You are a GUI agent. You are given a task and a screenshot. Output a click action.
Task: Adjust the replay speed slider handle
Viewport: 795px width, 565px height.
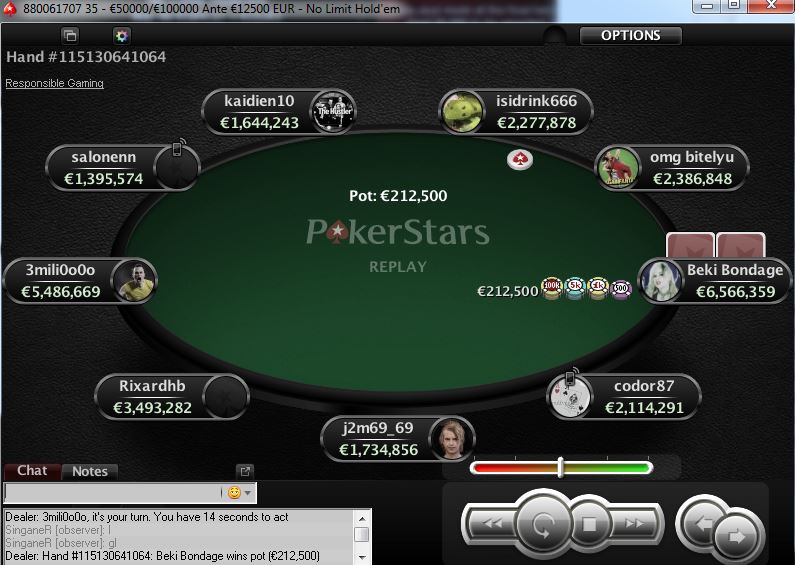(560, 467)
